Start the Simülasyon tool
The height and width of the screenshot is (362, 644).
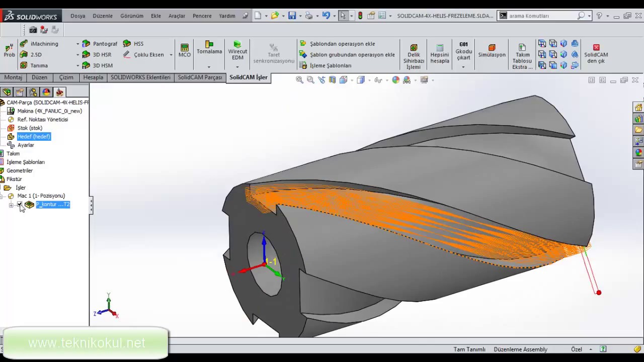[492, 51]
